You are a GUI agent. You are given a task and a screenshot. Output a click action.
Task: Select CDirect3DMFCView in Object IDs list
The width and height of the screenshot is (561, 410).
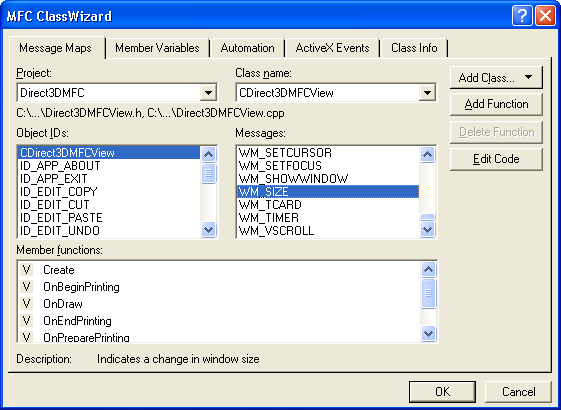pos(109,153)
